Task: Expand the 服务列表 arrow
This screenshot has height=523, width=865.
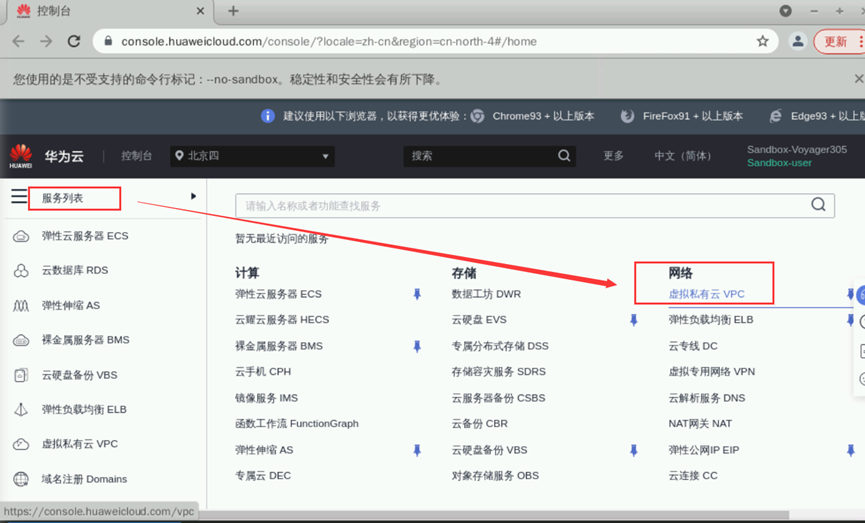Action: (x=193, y=196)
